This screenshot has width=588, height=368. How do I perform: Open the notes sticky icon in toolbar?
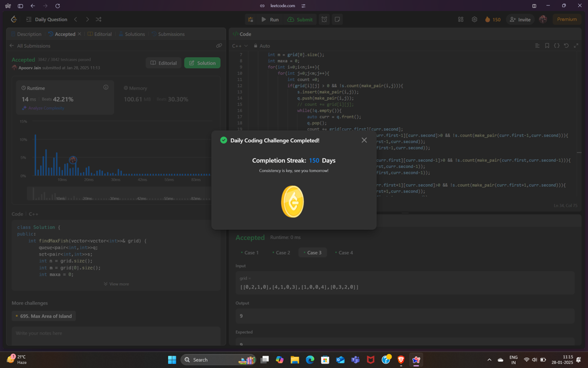click(337, 19)
